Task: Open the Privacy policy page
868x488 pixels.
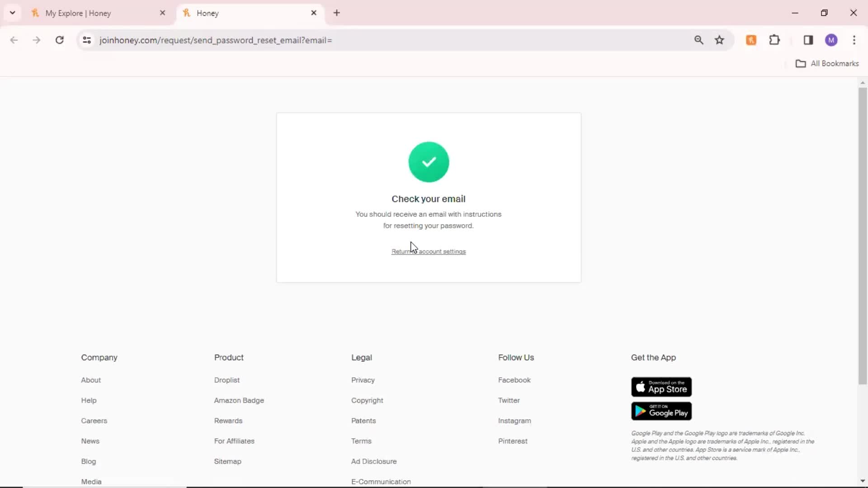Action: (x=363, y=380)
